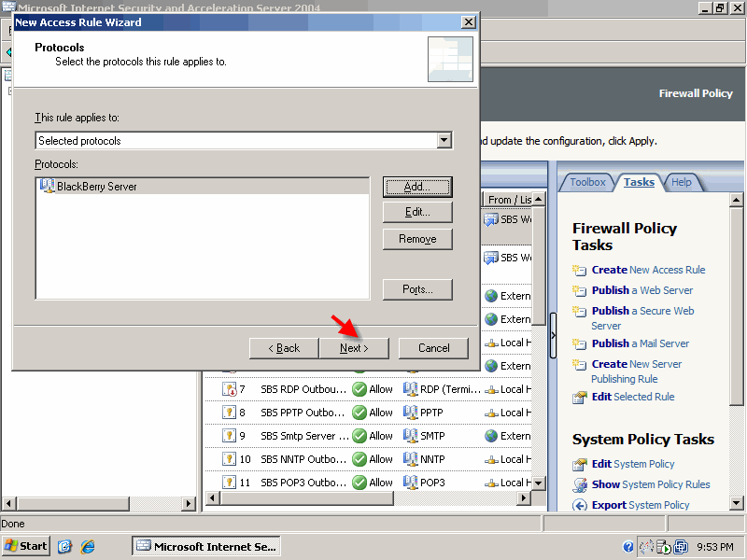Click the rule icon for rule 10
This screenshot has width=747, height=560.
click(229, 459)
